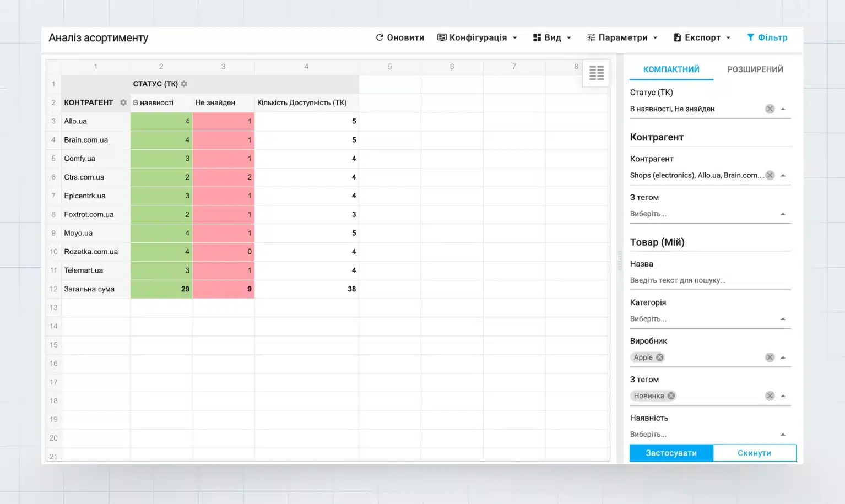Clear the Статус (ТК) filter selection
The image size is (845, 504).
coord(770,109)
